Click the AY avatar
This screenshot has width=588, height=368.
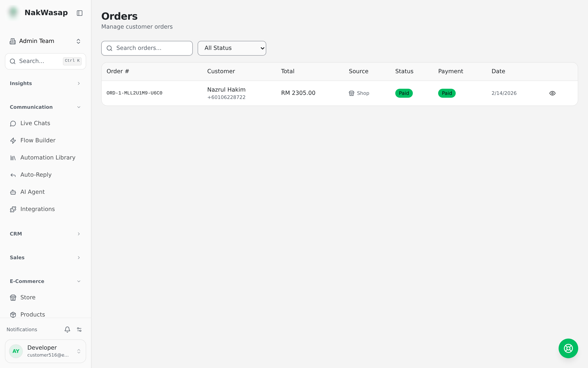point(16,351)
